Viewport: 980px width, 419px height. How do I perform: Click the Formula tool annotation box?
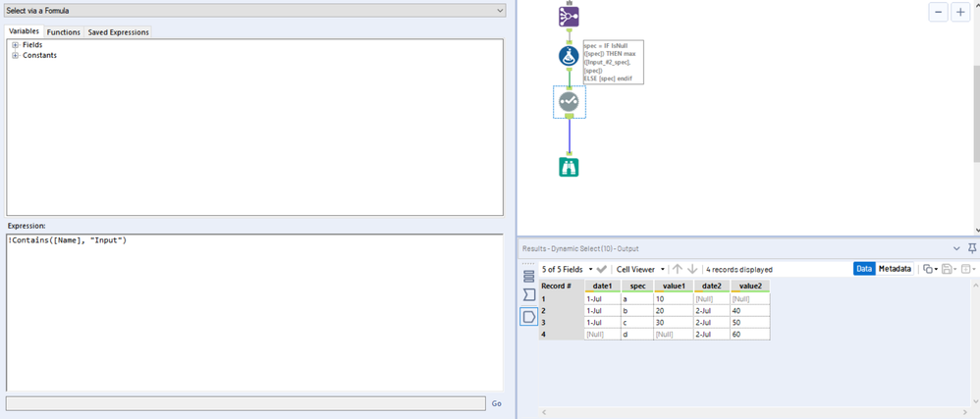[613, 62]
